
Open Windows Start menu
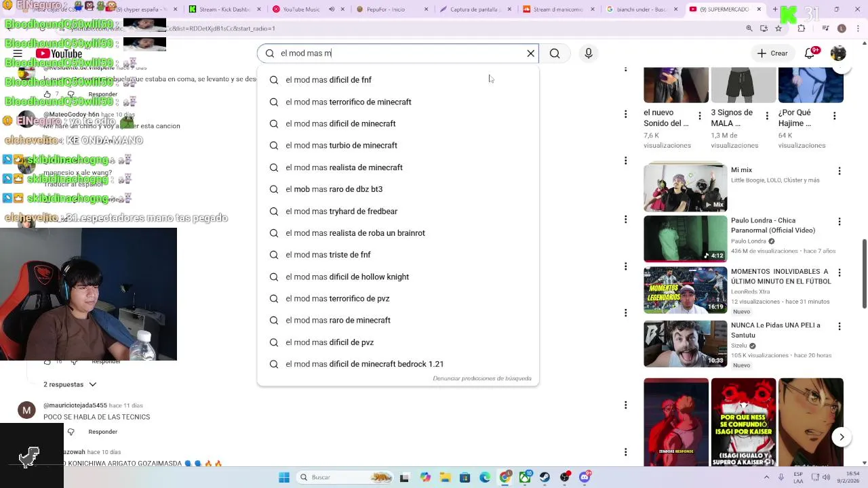click(284, 477)
